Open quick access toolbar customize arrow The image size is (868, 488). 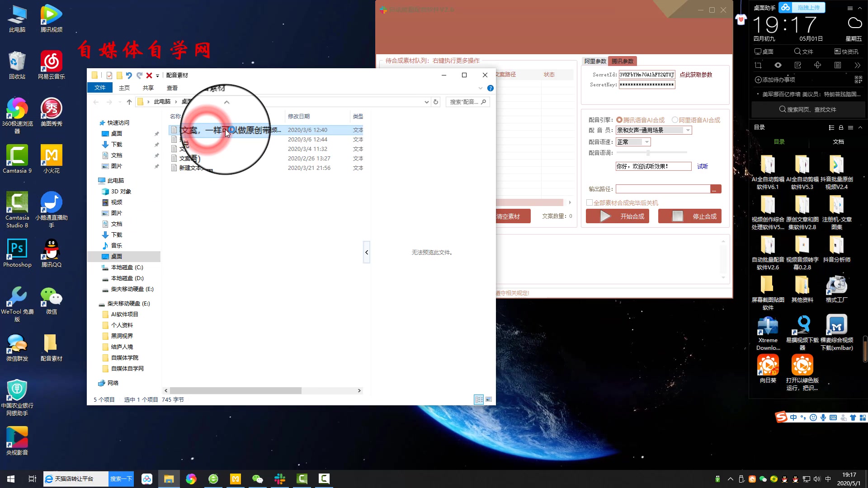[157, 75]
